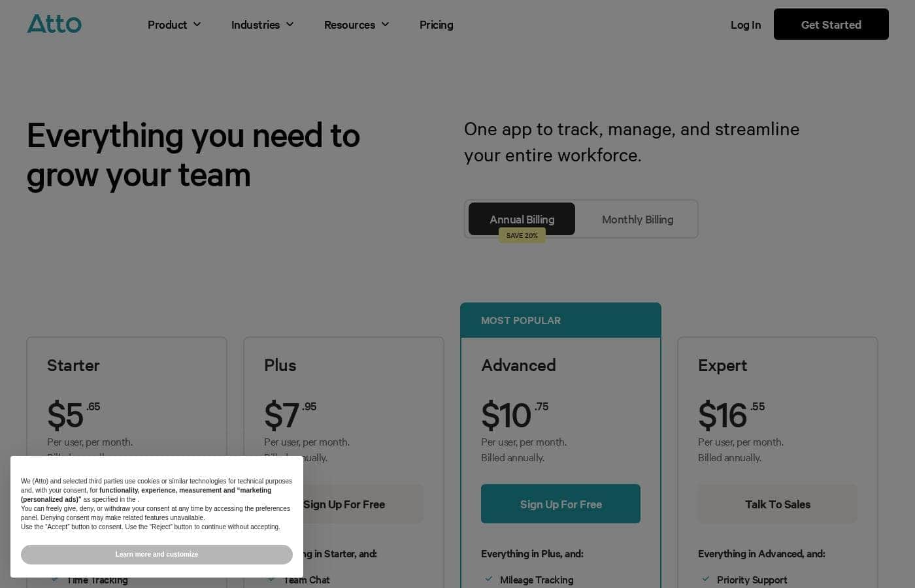Click Talk To Sales in Expert plan
Viewport: 915px width, 588px height.
coord(778,504)
